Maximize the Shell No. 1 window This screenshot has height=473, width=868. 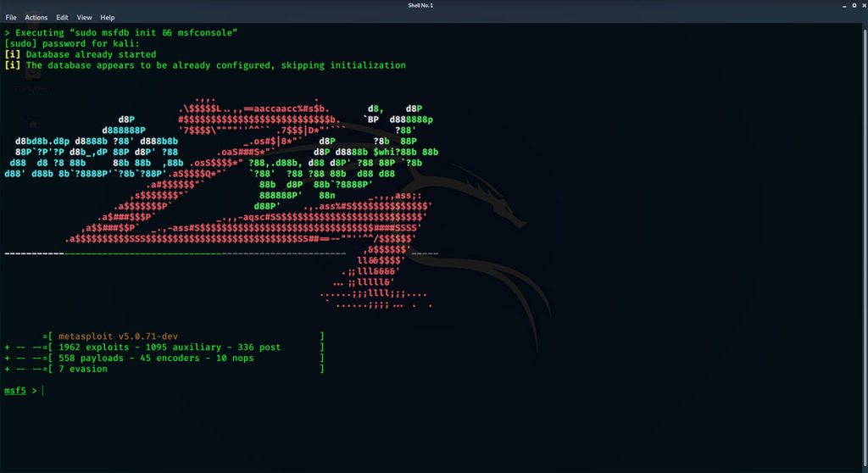click(854, 6)
